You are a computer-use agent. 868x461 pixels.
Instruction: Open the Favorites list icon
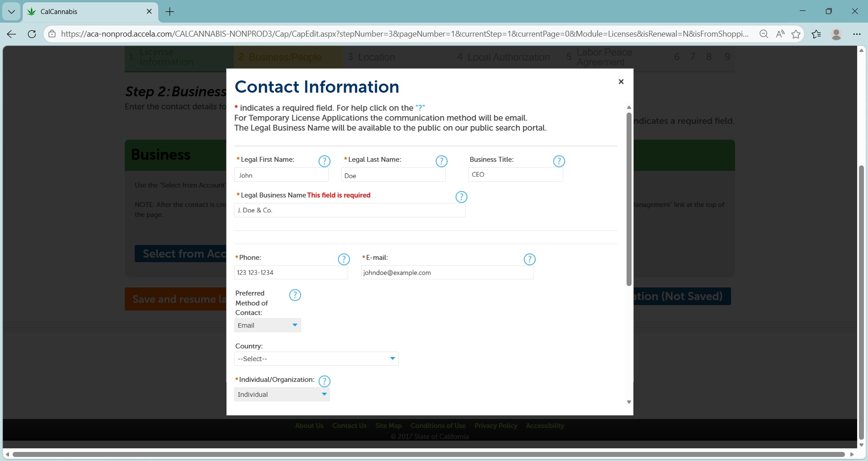point(816,34)
